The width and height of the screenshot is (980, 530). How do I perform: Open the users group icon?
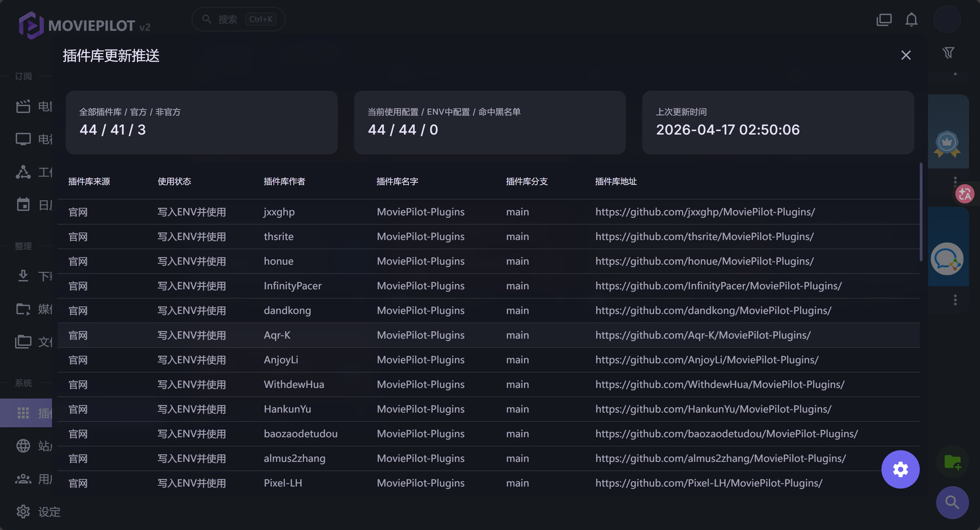(x=23, y=479)
